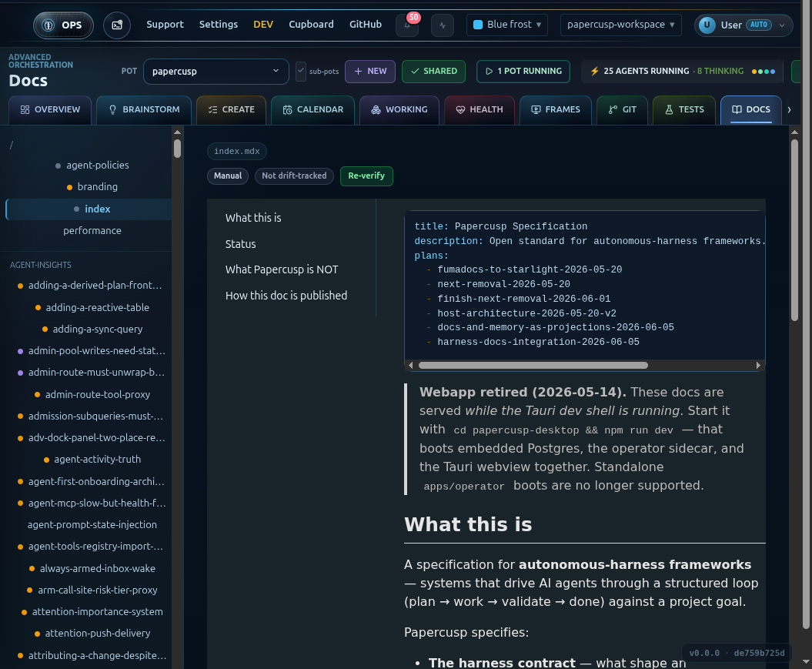
Task: Click the user avatar icon
Action: point(707,25)
